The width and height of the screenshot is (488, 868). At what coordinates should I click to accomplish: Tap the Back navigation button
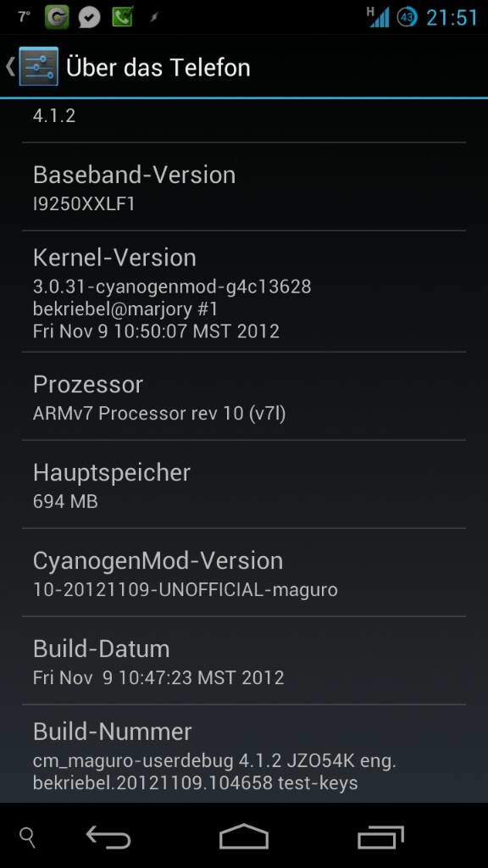[x=108, y=837]
